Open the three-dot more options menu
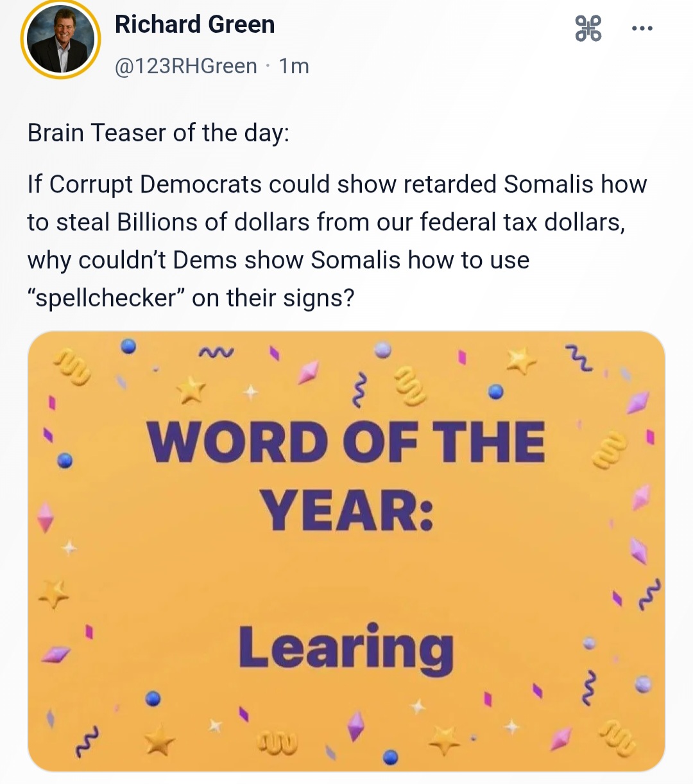Screen dimensions: 693x784 coord(642,29)
